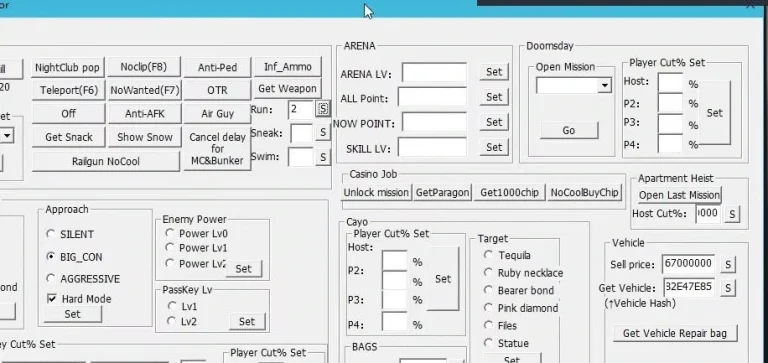Enable the Anti-AFK button

145,114
